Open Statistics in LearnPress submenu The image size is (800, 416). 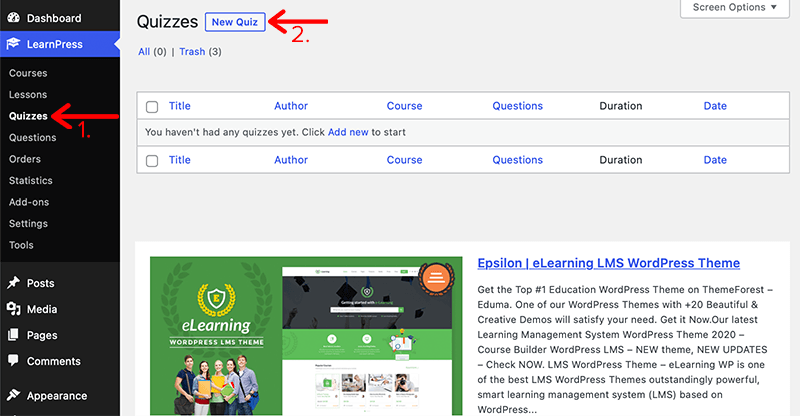point(31,180)
